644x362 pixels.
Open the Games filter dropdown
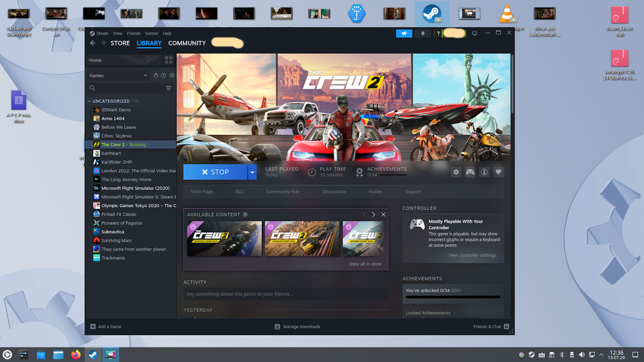tap(118, 76)
